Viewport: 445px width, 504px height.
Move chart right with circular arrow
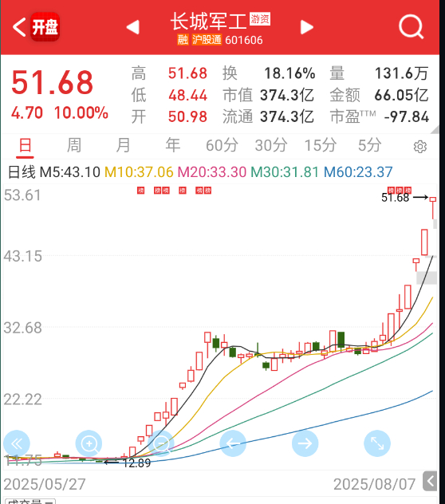[x=305, y=443]
